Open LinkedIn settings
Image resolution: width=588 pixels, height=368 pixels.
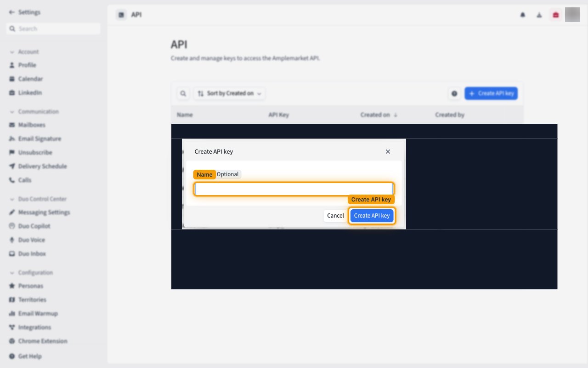pyautogui.click(x=30, y=93)
